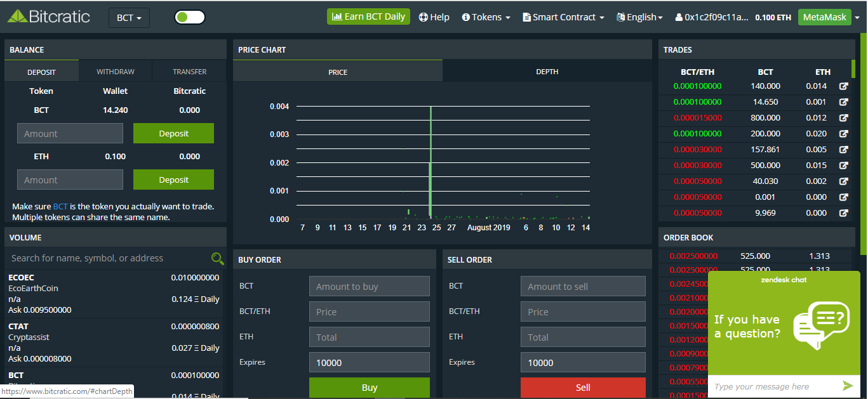
Task: Click the red Sell button
Action: (583, 388)
